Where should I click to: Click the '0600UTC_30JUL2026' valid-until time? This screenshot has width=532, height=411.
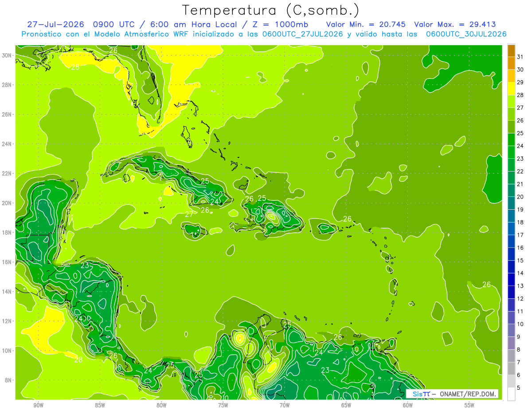(466, 34)
